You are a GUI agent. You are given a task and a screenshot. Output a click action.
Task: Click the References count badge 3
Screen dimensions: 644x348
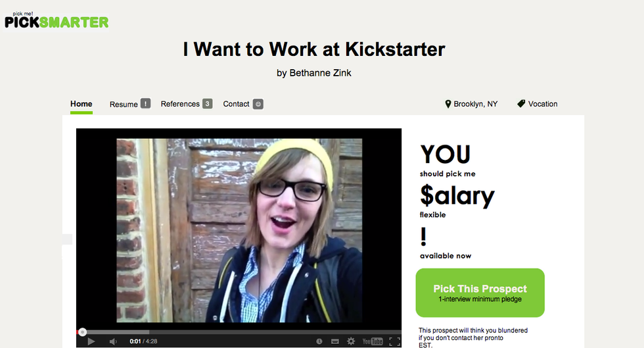[208, 104]
